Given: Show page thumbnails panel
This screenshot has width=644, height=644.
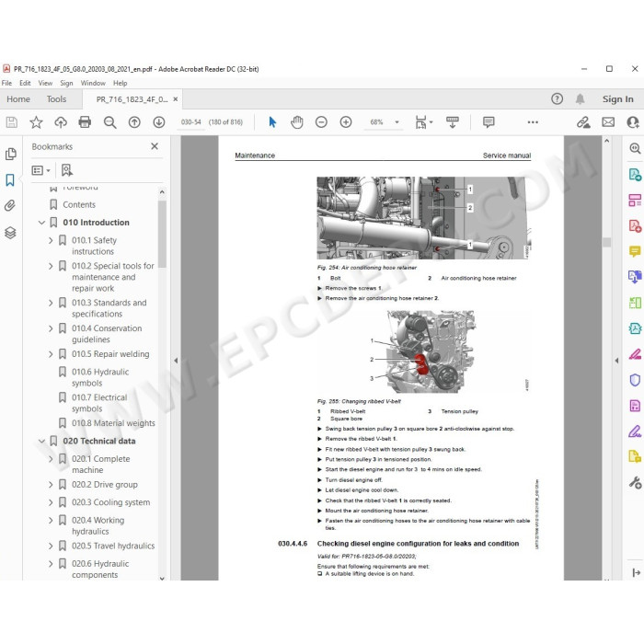Looking at the screenshot, I should click(x=11, y=154).
